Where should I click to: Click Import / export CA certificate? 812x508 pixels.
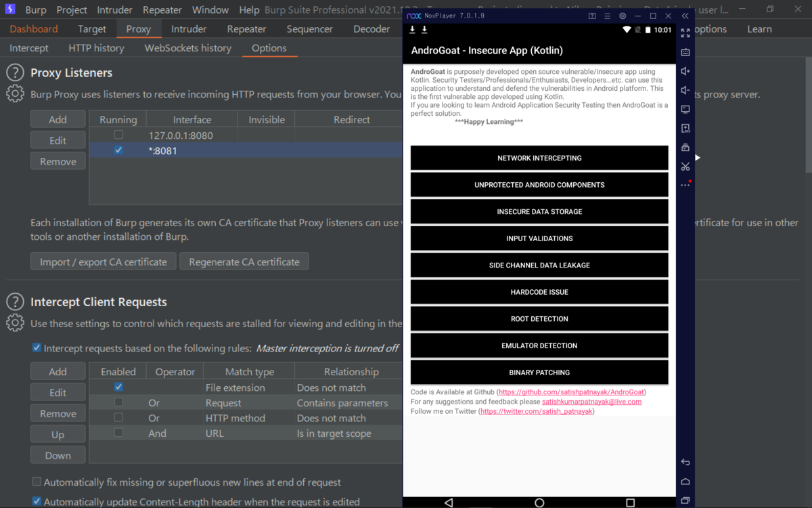click(x=104, y=261)
